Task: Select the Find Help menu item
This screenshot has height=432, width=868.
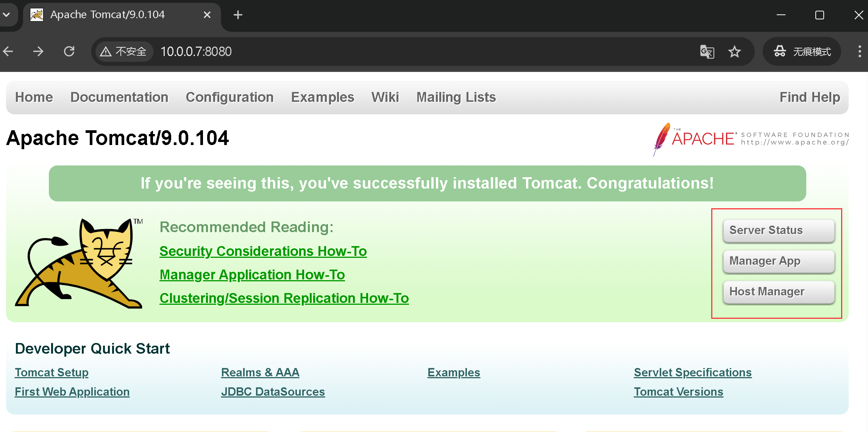Action: [809, 97]
